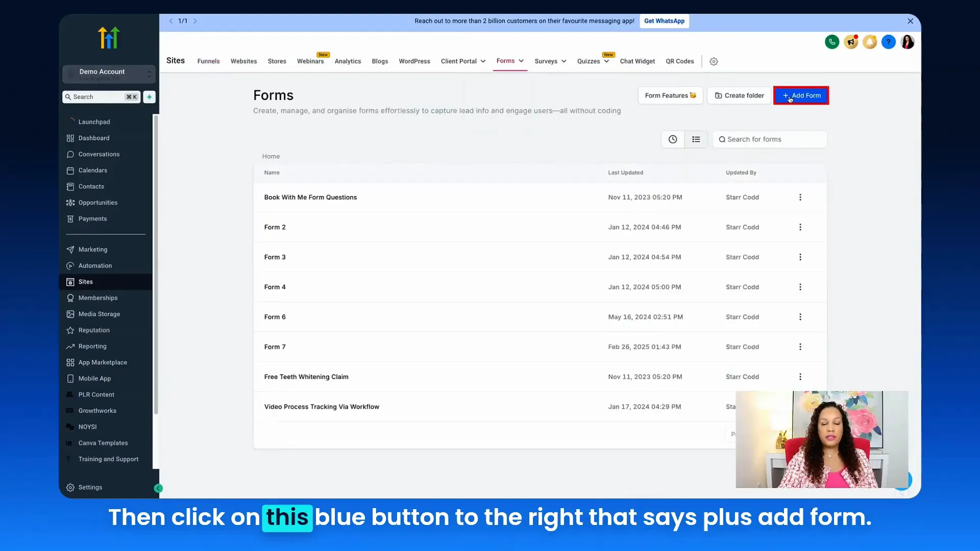Open the notifications bell icon
This screenshot has height=551, width=980.
pos(870,42)
